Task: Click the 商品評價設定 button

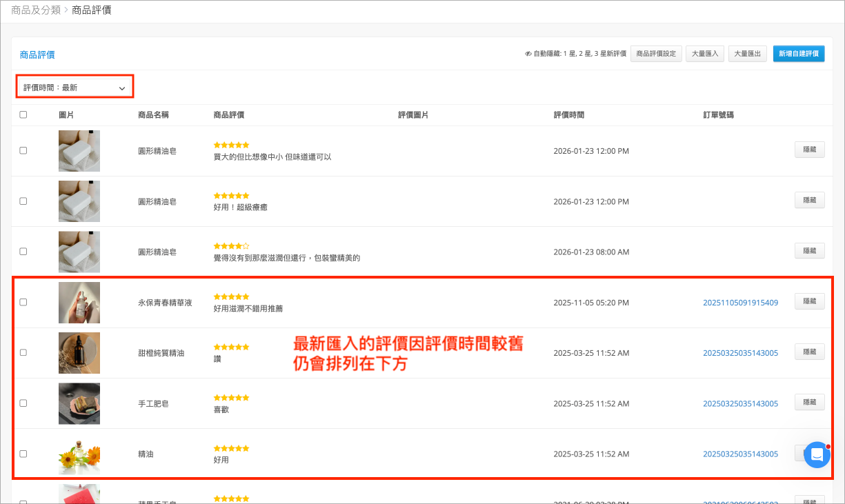Action: (656, 54)
